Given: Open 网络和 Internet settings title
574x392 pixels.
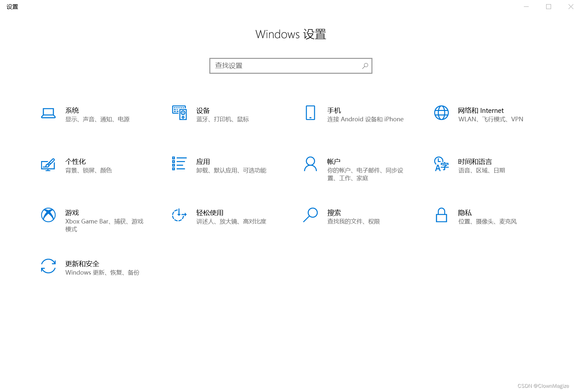Looking at the screenshot, I should tap(481, 111).
